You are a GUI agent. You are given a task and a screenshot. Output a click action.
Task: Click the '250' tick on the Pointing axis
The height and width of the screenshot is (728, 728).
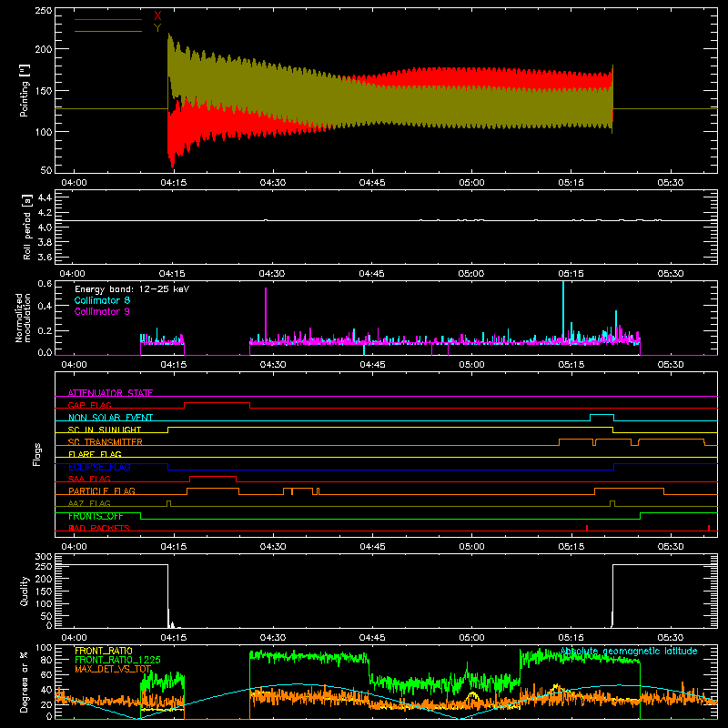click(44, 11)
